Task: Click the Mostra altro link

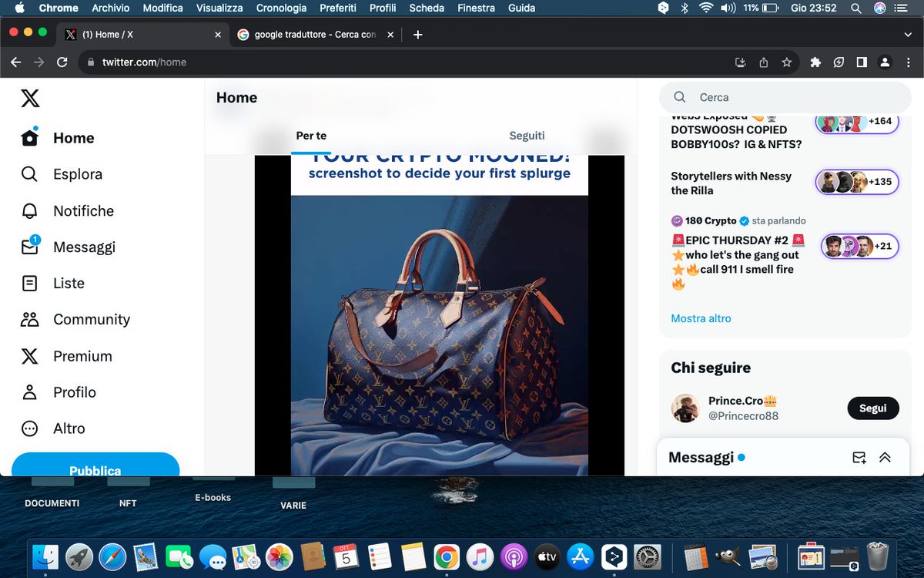Action: click(701, 318)
